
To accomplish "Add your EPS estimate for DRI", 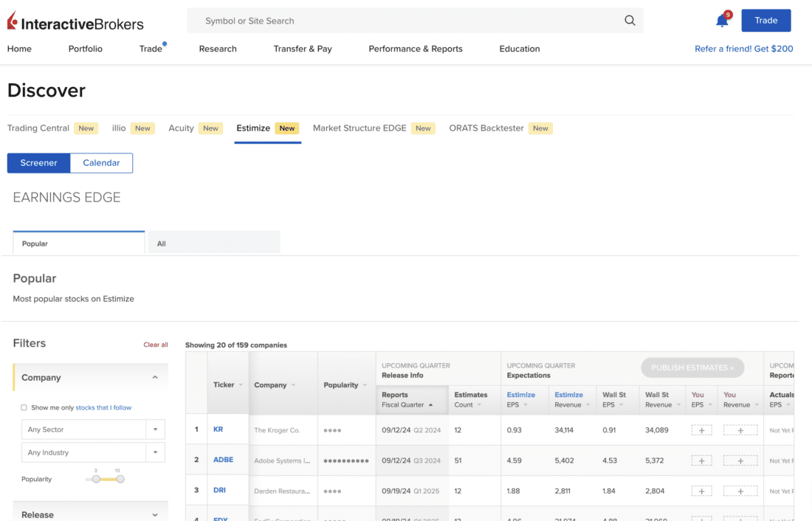I will [x=702, y=491].
